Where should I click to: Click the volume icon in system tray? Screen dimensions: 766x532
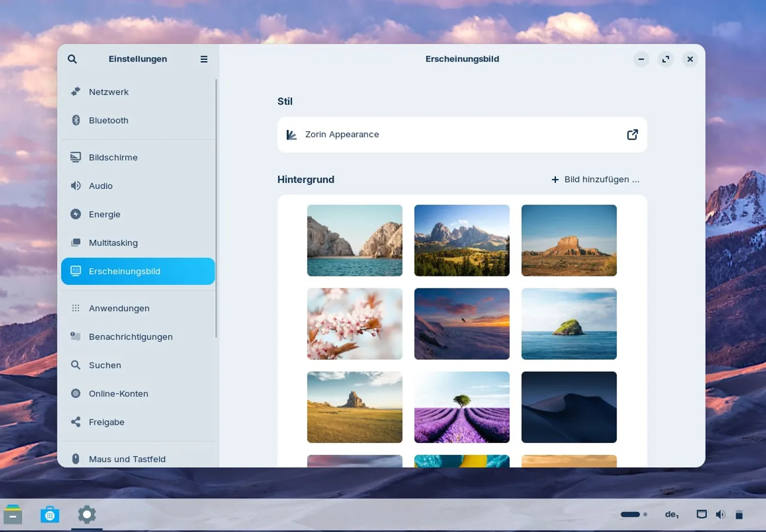(721, 515)
